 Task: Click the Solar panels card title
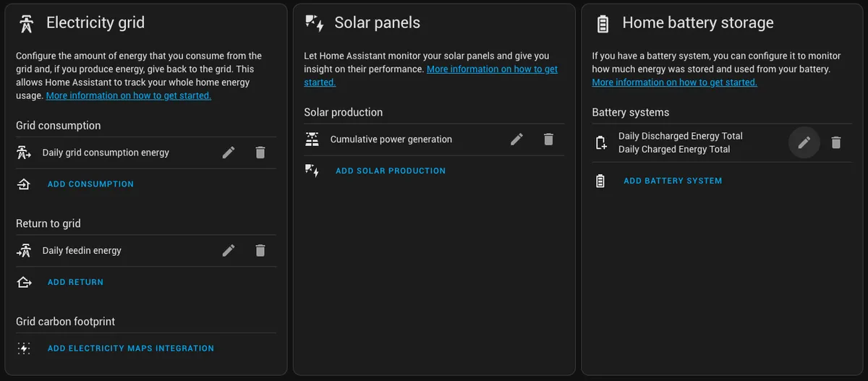[377, 23]
